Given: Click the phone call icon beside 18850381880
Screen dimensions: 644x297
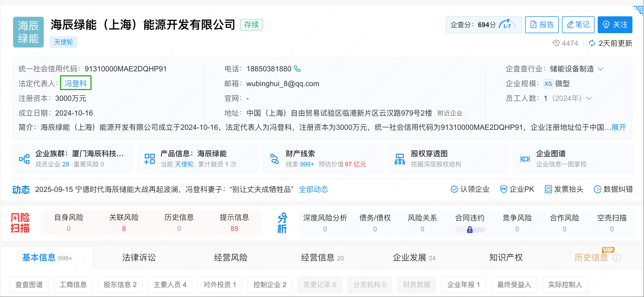Looking at the screenshot, I should coord(297,69).
